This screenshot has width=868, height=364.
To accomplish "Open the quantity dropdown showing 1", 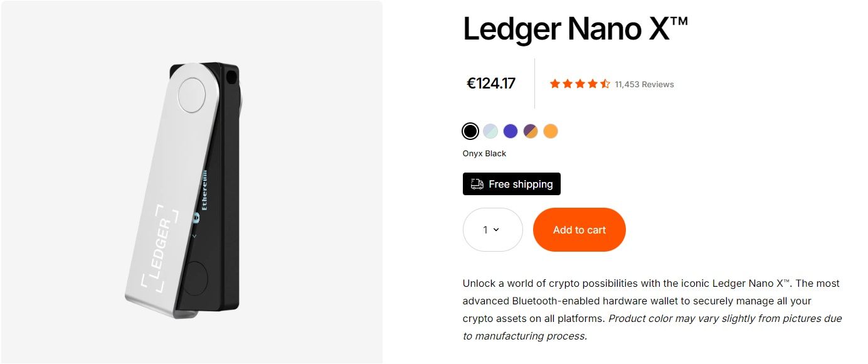I will [x=492, y=230].
